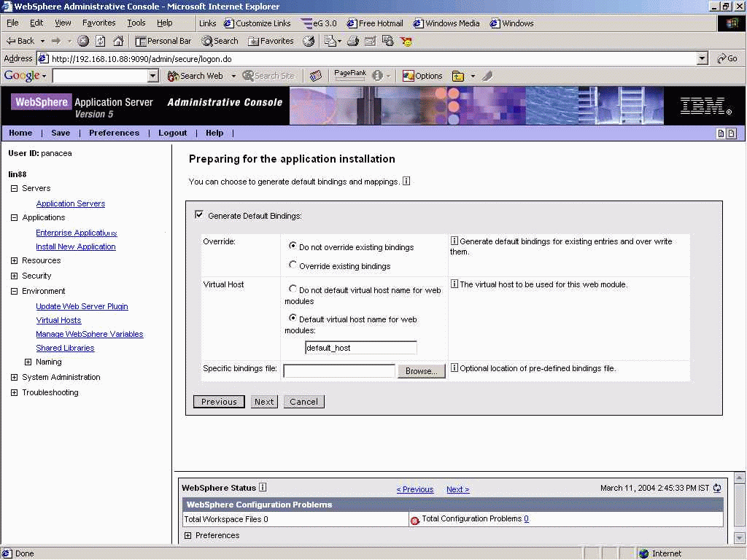The height and width of the screenshot is (560, 747).
Task: Open the Edit menu
Action: click(36, 23)
